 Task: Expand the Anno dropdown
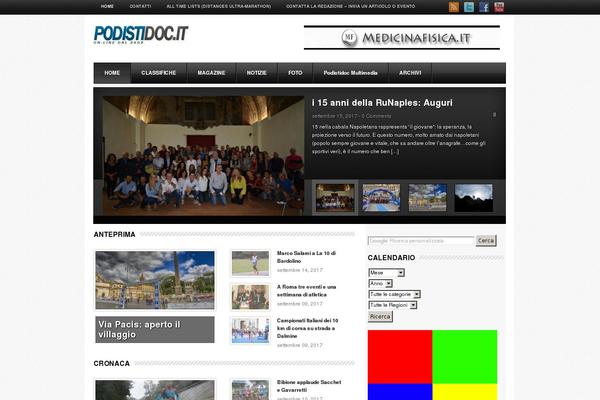380,283
